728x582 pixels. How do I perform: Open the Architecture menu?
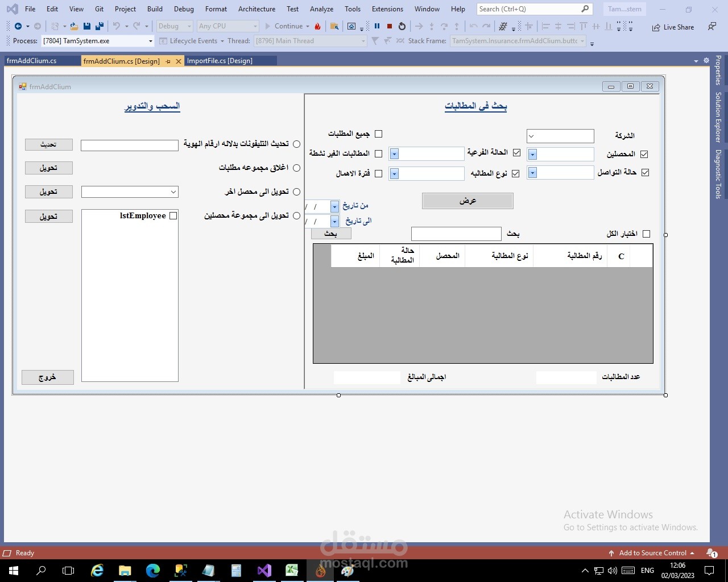(257, 9)
